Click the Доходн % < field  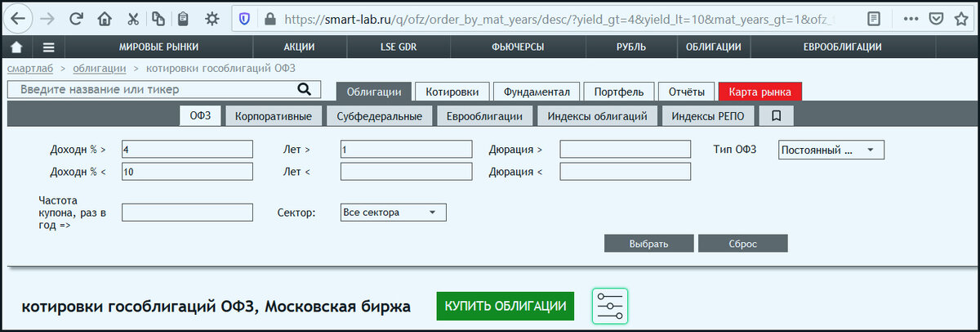pyautogui.click(x=187, y=171)
